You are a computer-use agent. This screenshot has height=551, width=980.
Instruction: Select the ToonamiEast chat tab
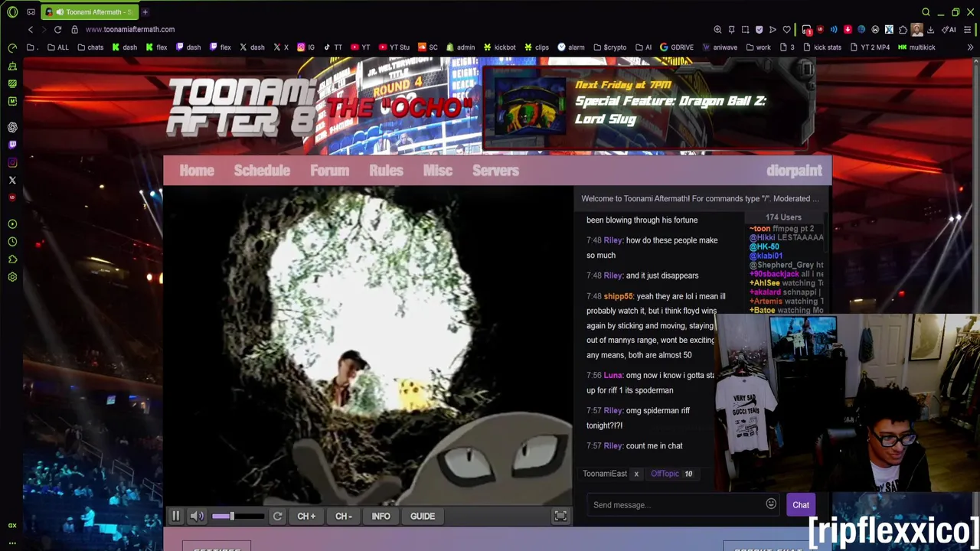605,474
